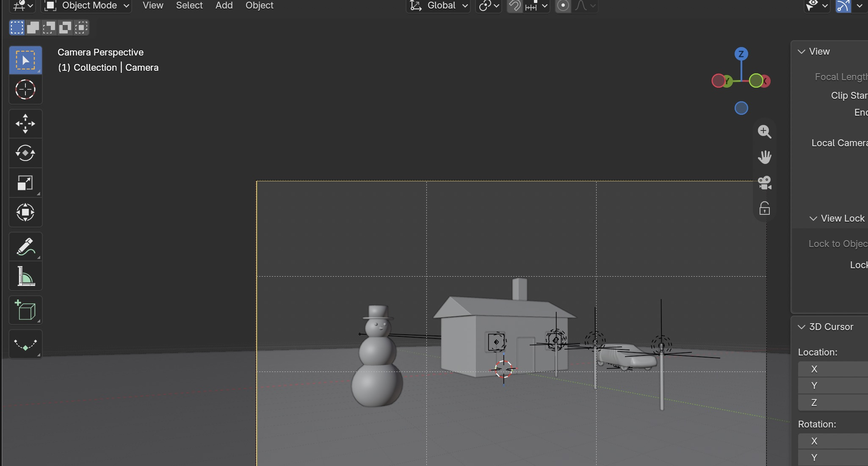Open the Object Mode dropdown
The height and width of the screenshot is (466, 868).
pos(86,6)
